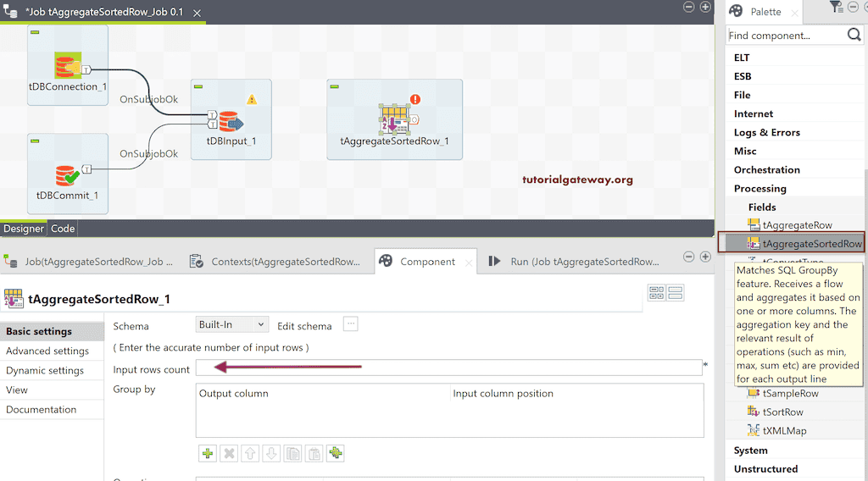Open the Job(tAggregateSortedRow_Job) view tab
This screenshot has height=481, width=868.
point(90,262)
